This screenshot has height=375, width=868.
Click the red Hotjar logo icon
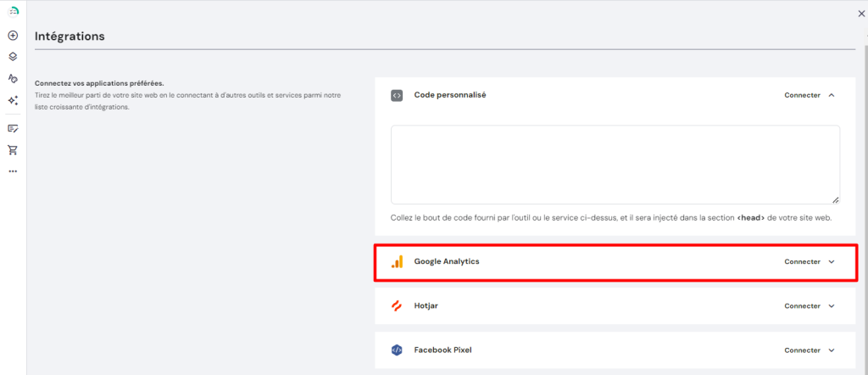(397, 305)
